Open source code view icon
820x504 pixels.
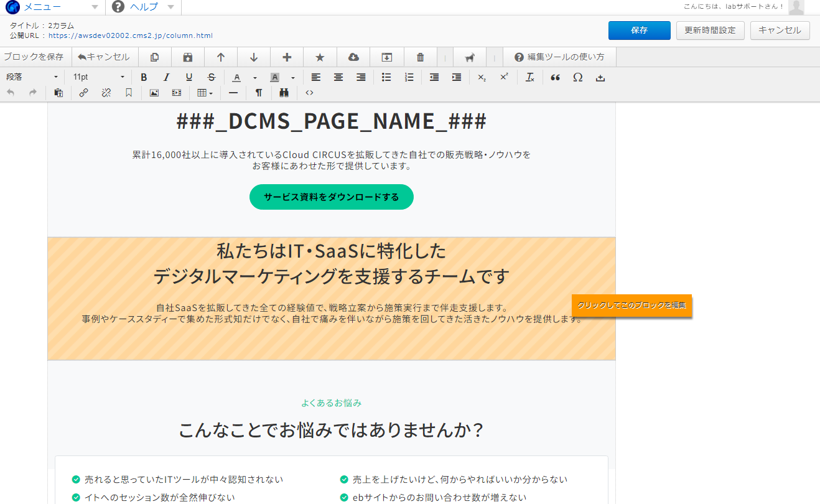point(309,93)
